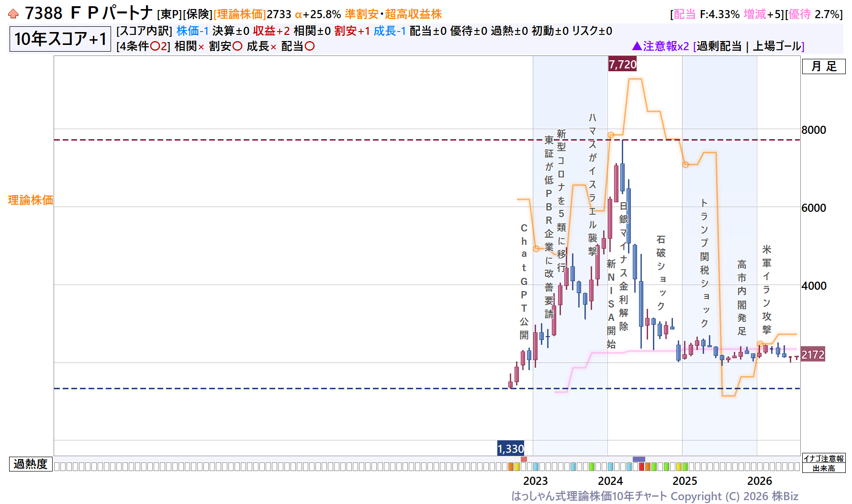The height and width of the screenshot is (504, 852).
Task: Click the 10年スコア+1 score box
Action: point(60,39)
